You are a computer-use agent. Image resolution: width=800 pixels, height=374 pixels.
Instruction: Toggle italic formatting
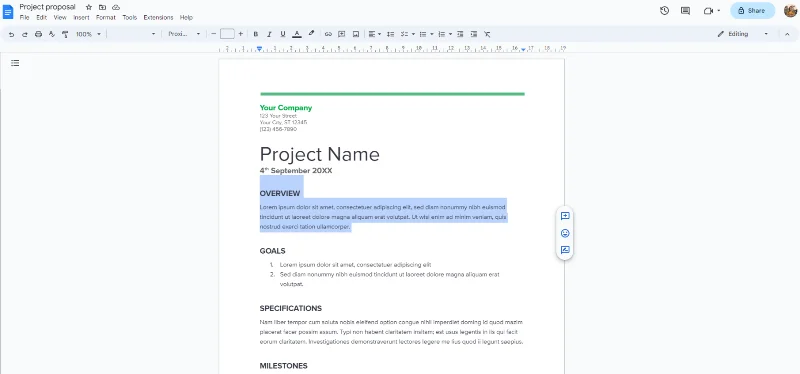tap(269, 34)
